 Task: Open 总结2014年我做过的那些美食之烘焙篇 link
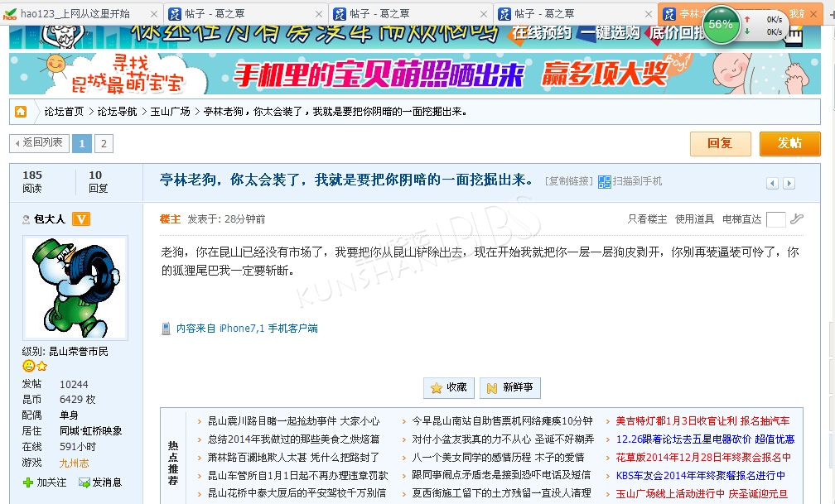pos(293,439)
